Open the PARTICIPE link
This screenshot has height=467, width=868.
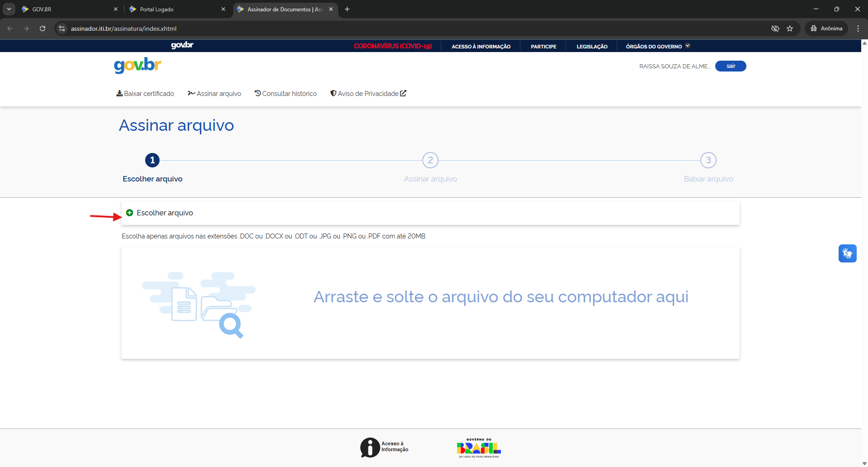click(x=543, y=46)
